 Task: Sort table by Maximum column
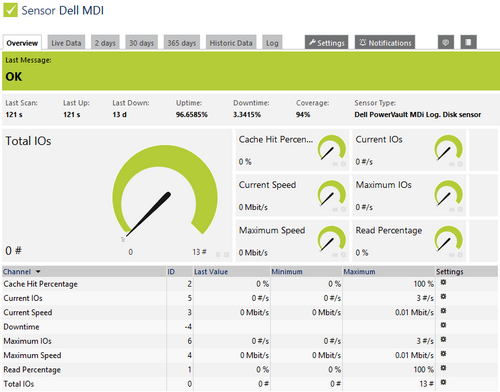pos(359,272)
